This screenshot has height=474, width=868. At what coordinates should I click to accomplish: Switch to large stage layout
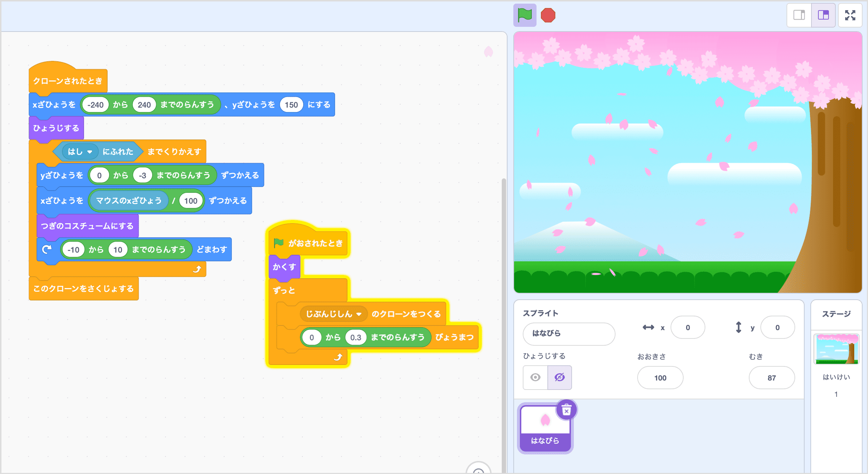(823, 15)
